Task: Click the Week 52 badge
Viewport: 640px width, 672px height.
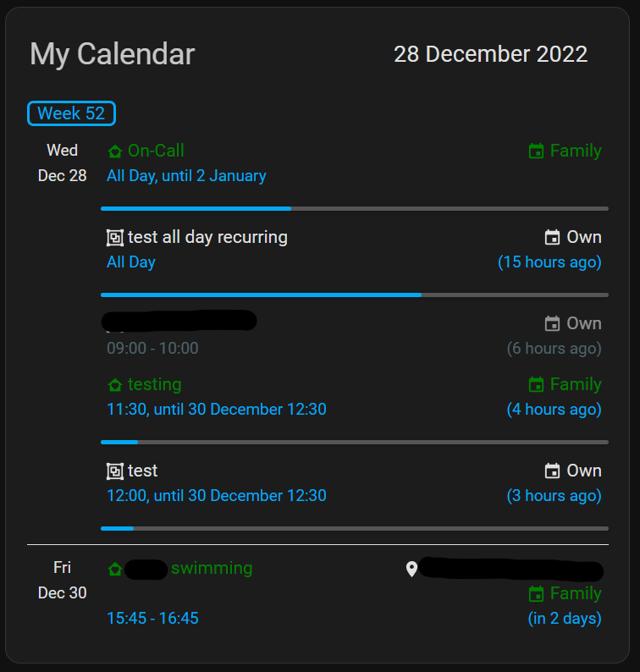Action: coord(71,113)
